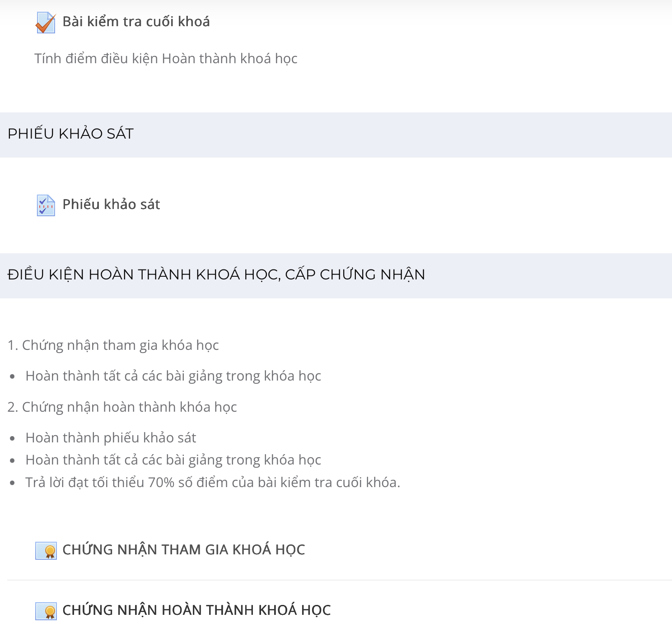Open the Phiếu khảo sát activity link
672x632 pixels.
click(111, 204)
